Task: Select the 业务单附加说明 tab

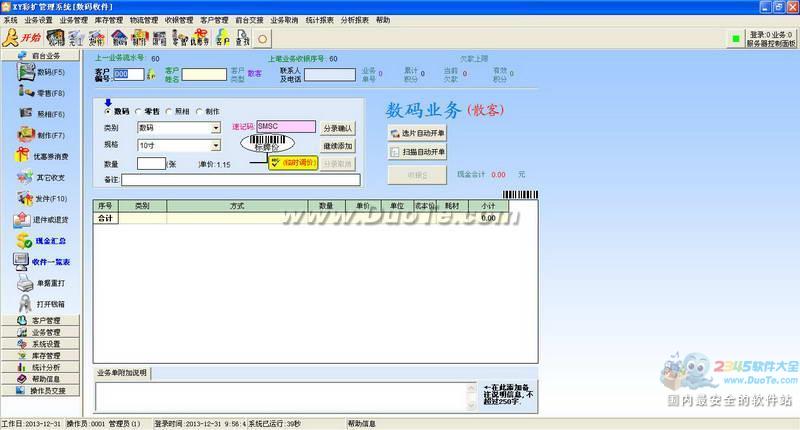Action: click(122, 373)
